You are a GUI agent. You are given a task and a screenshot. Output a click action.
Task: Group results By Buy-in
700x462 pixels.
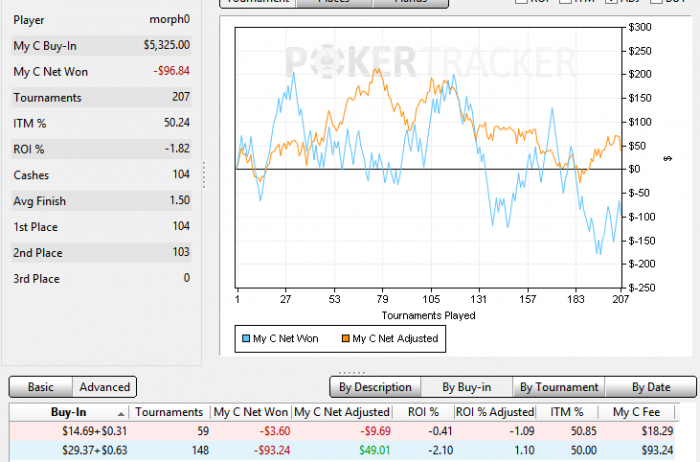[467, 387]
